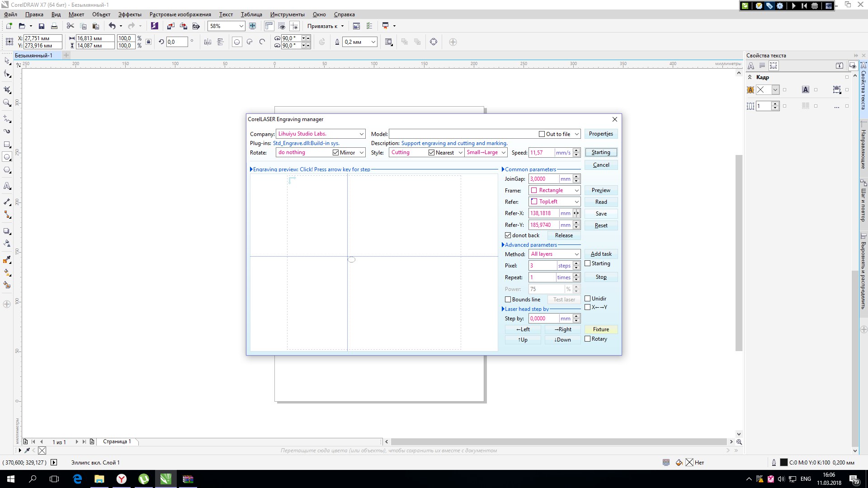868x488 pixels.
Task: Click the Cut scissors icon
Action: click(x=70, y=26)
